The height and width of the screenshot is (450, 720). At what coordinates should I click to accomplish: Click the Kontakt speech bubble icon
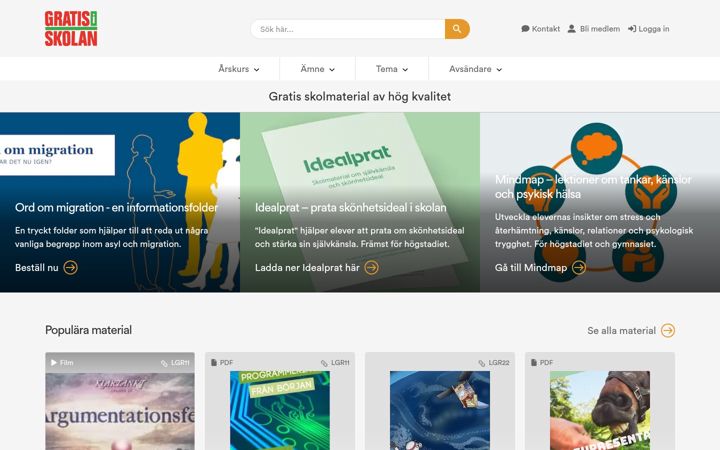tap(525, 28)
